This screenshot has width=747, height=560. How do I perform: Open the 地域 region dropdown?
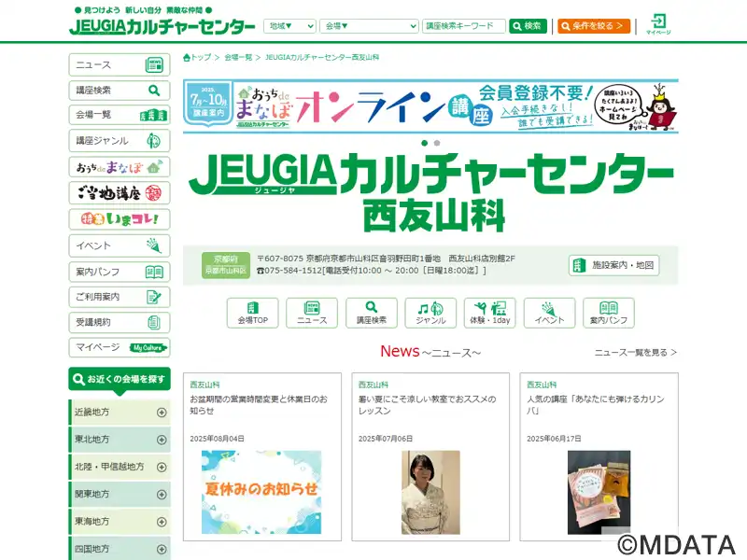click(289, 26)
